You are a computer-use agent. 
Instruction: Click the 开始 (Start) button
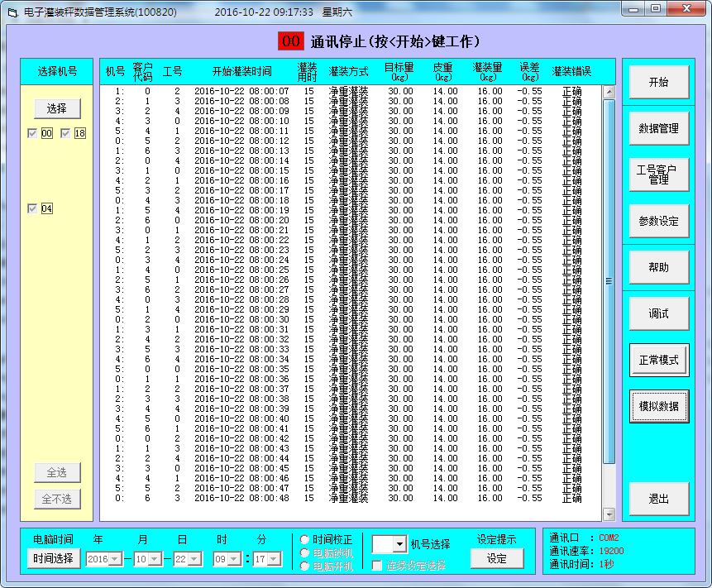click(658, 83)
